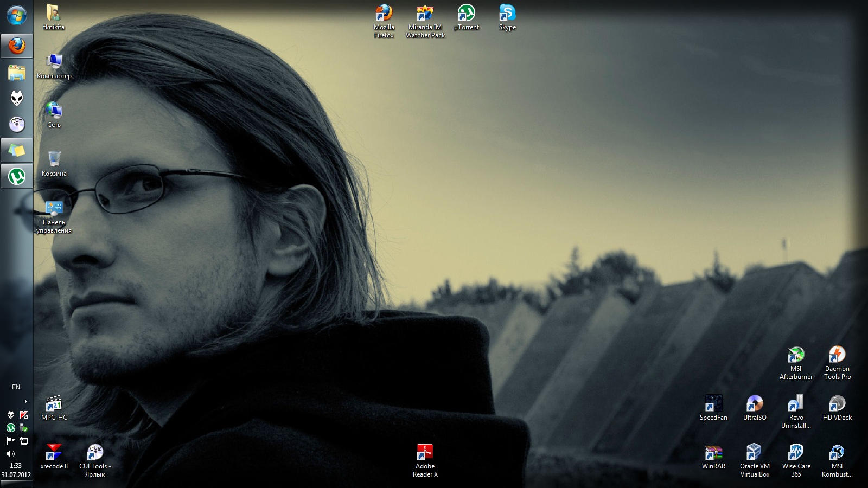The height and width of the screenshot is (488, 868).
Task: Expand hidden system tray icons arrow
Action: point(25,401)
